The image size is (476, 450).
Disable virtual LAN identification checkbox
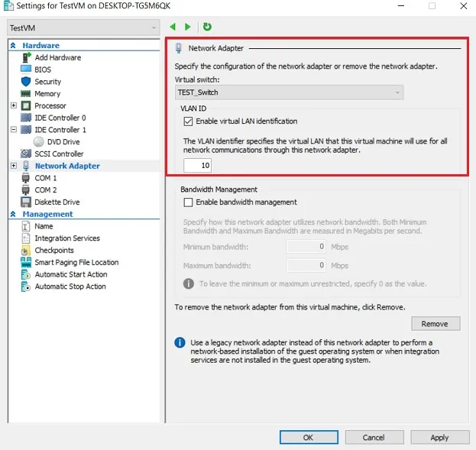(189, 121)
